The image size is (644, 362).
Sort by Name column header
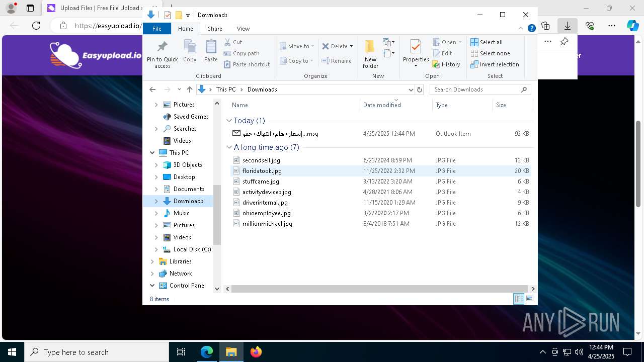294,105
